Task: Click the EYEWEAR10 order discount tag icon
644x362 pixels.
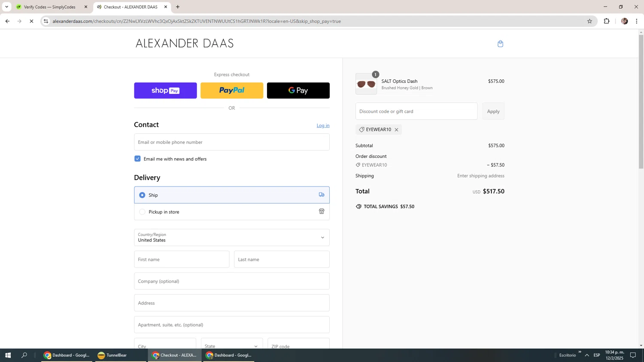Action: click(x=358, y=165)
